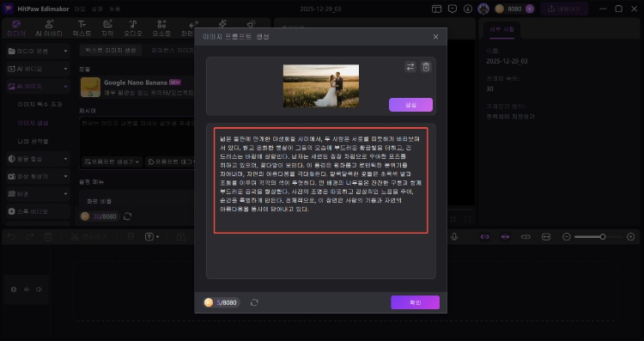This screenshot has height=341, width=644.
Task: Open the 자막 subtitles tab
Action: tap(107, 28)
